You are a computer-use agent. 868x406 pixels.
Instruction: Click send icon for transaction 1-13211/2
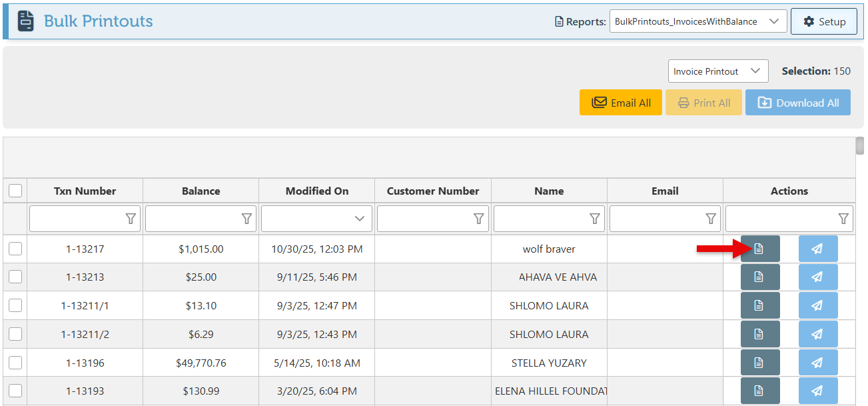pyautogui.click(x=817, y=334)
